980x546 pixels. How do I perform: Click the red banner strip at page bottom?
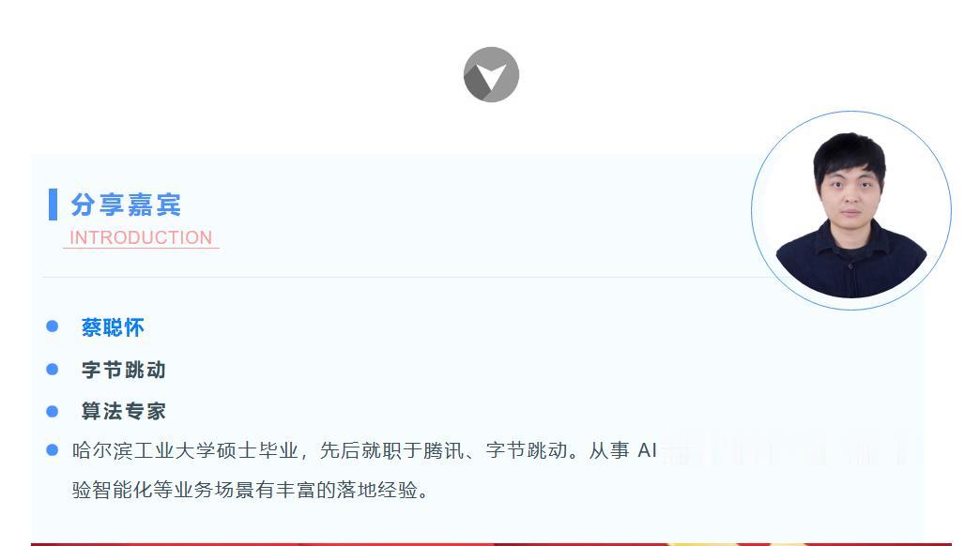pyautogui.click(x=491, y=544)
